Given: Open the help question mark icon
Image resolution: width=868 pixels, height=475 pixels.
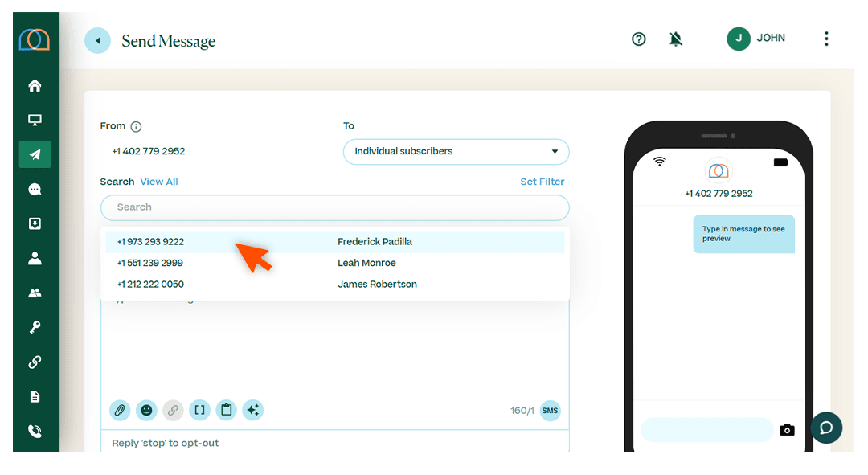Looking at the screenshot, I should click(639, 39).
